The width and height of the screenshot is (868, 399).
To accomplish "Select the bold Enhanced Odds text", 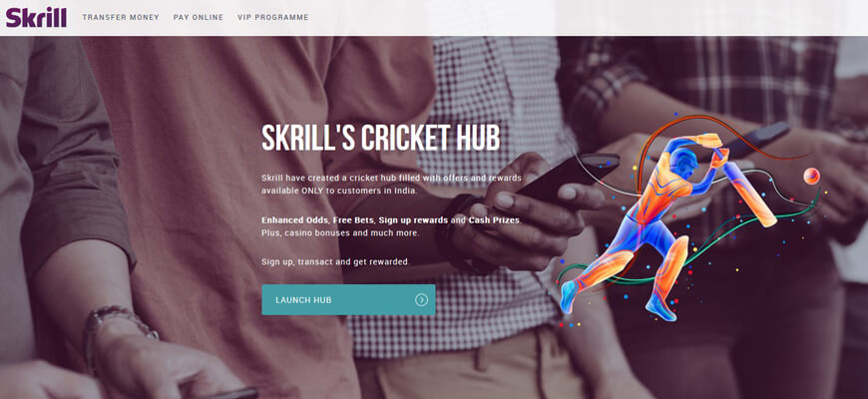I will click(x=295, y=220).
